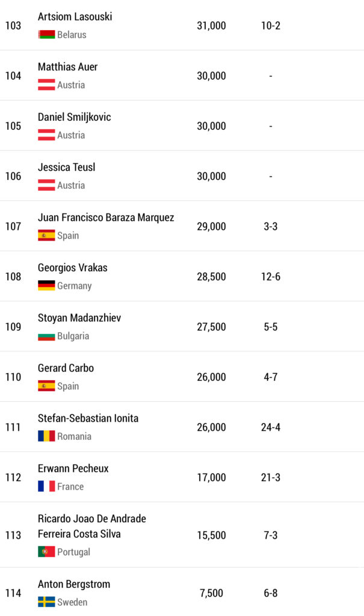This screenshot has width=364, height=616.
Task: Click Daniel Smiljkovic's name
Action: click(74, 117)
